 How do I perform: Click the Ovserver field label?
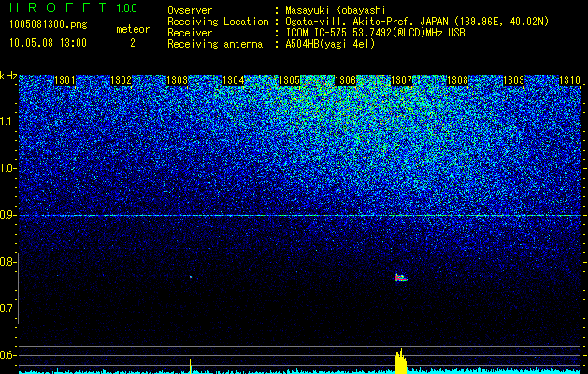[190, 10]
